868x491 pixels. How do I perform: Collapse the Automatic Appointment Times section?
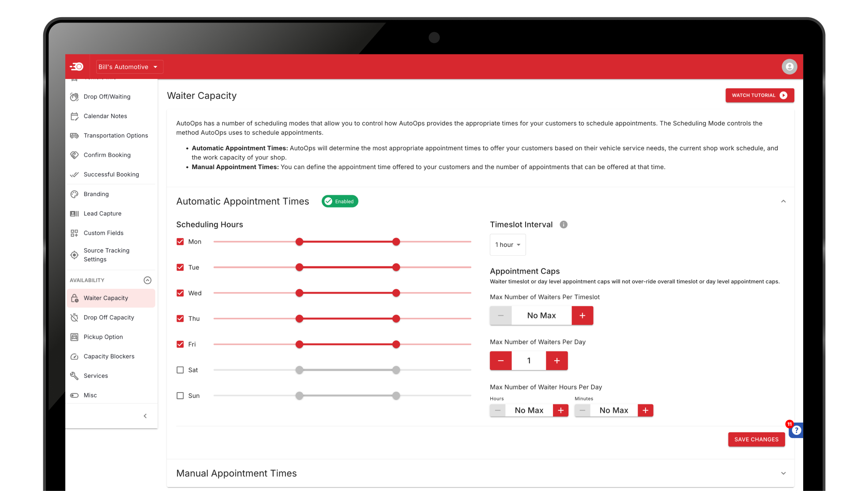[x=783, y=201]
